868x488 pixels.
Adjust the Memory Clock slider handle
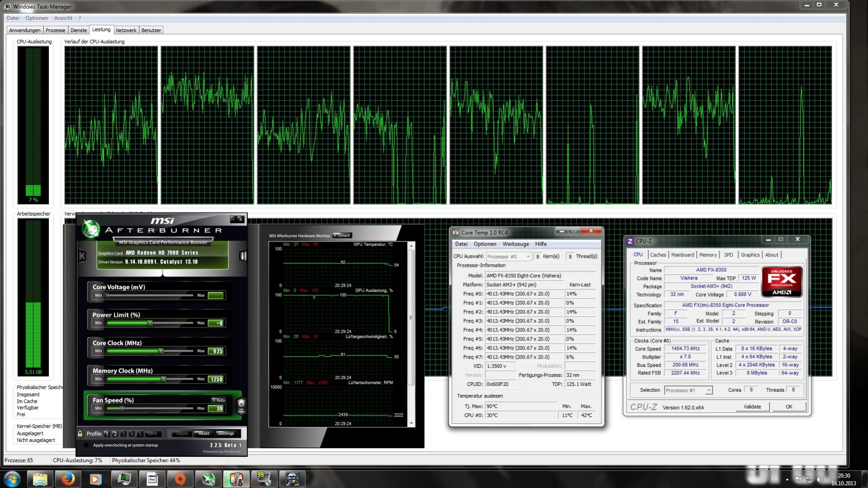coord(163,379)
